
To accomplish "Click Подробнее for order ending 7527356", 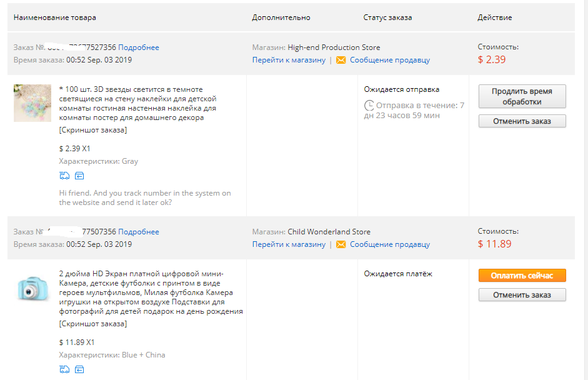I will tap(138, 47).
